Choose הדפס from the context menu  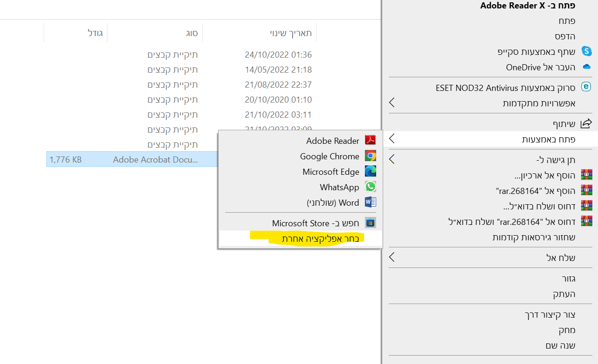[x=565, y=36]
